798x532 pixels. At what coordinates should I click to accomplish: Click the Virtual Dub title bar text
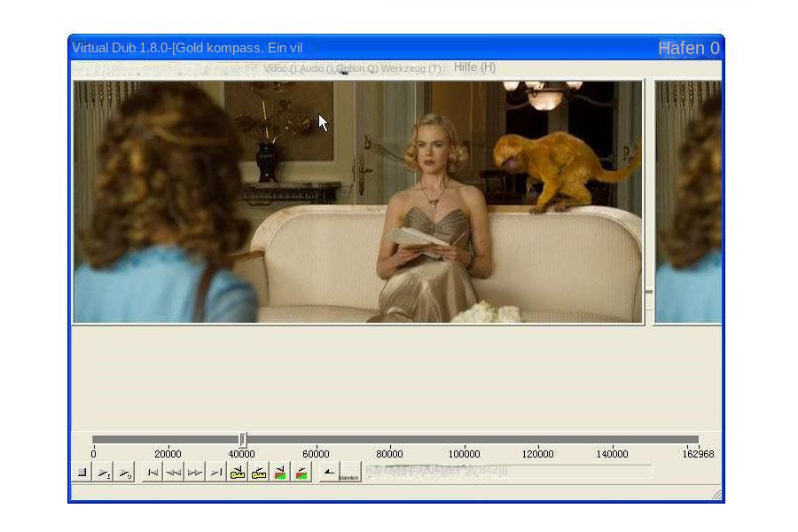click(x=187, y=48)
